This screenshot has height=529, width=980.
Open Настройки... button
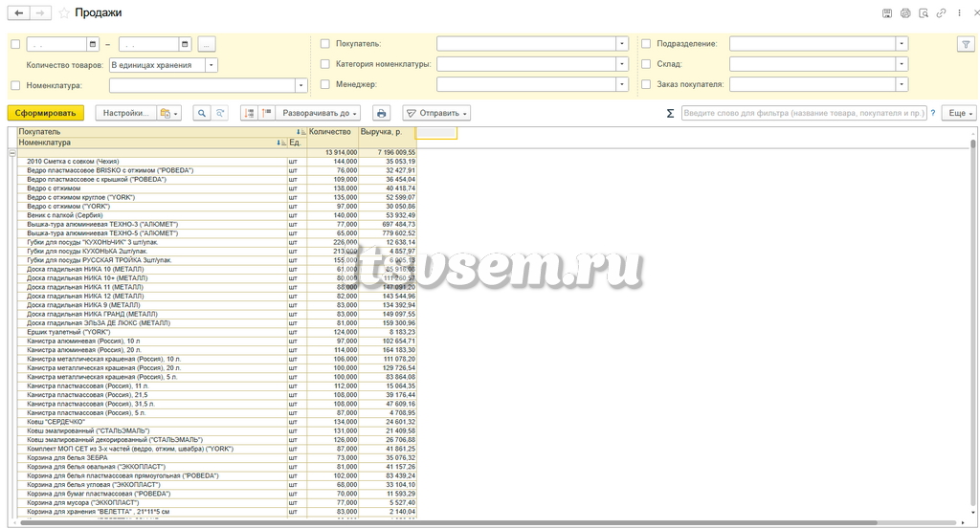[125, 113]
